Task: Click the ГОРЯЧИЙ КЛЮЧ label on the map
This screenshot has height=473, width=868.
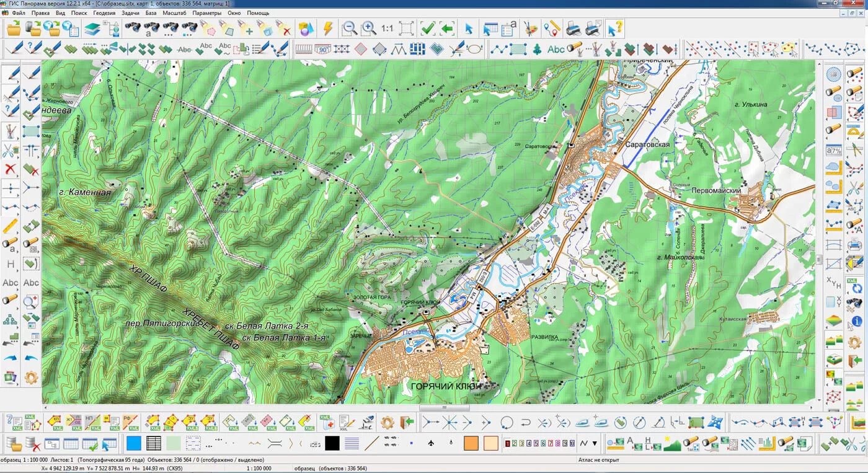Action: [446, 386]
